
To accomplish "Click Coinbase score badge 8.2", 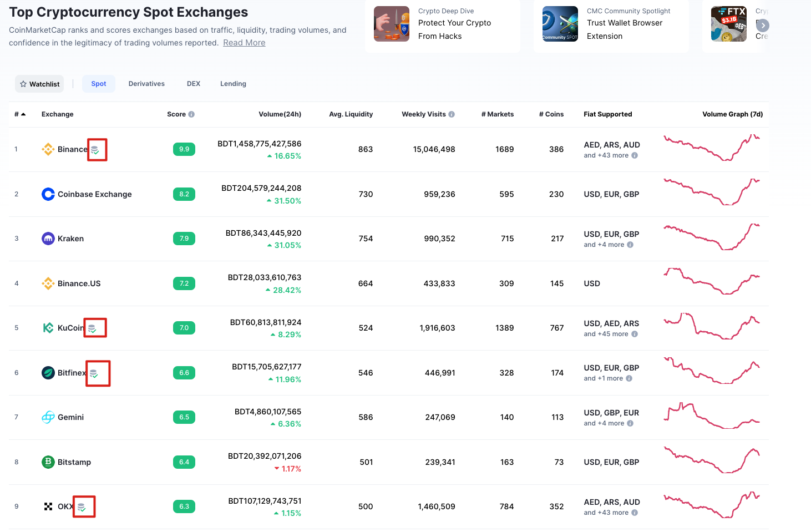I will [184, 194].
